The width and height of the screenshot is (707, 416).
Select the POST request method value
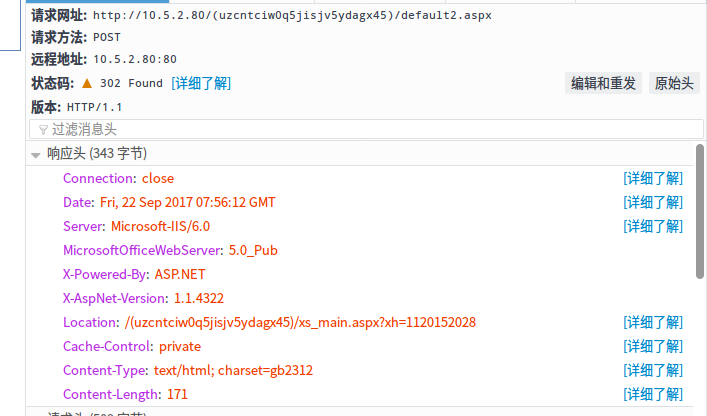[107, 37]
